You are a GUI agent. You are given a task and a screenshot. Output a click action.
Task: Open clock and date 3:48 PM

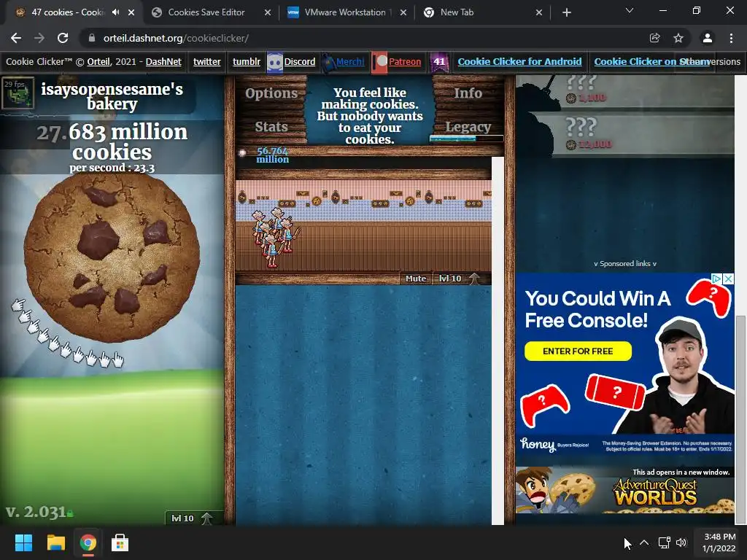point(719,542)
